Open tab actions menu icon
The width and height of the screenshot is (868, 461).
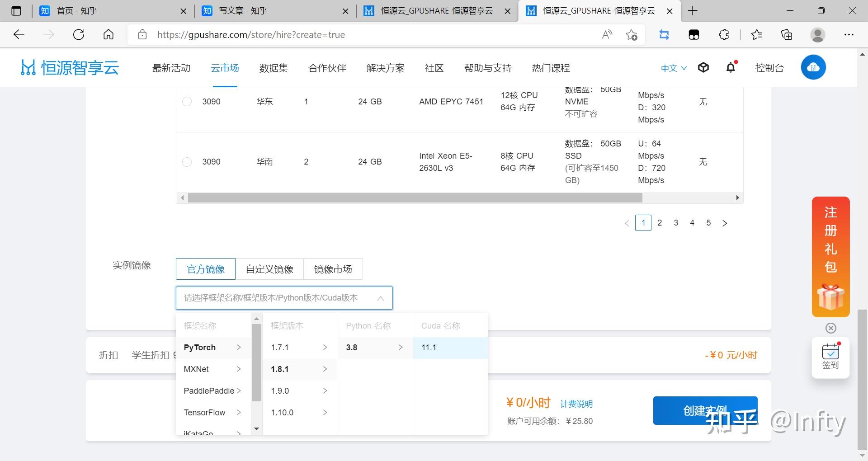coord(16,11)
